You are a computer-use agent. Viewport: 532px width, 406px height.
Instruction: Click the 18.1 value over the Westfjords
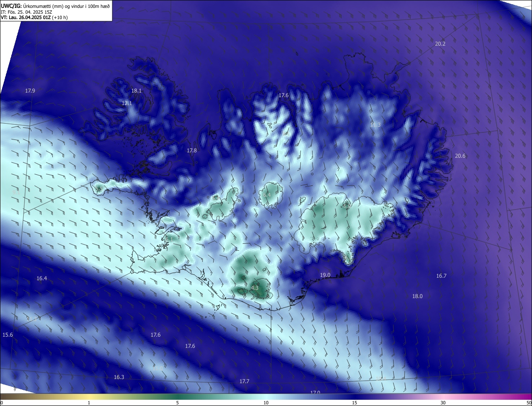pos(136,90)
